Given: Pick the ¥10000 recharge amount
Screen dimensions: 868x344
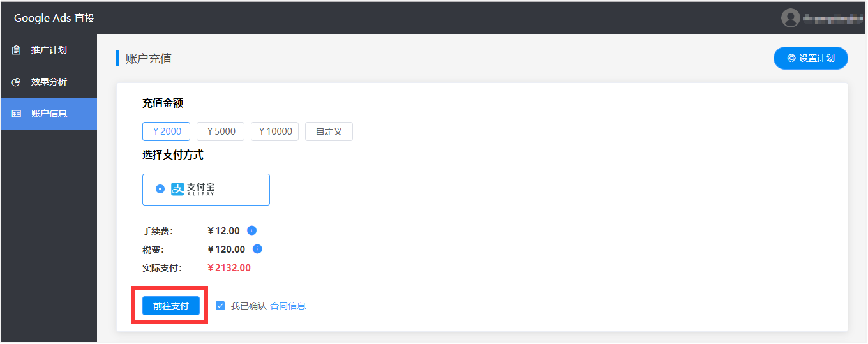Looking at the screenshot, I should click(274, 131).
